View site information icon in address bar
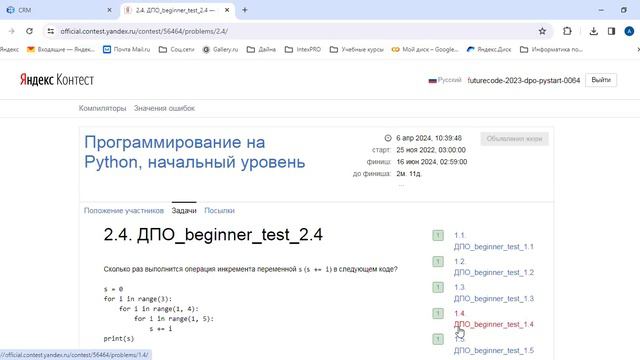This screenshot has height=360, width=640. pyautogui.click(x=51, y=31)
